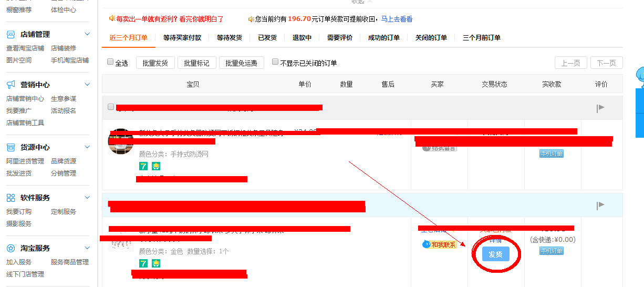Collapse the 货源中心 sidebar section
Viewport: 644px width, 287px height.
tap(87, 147)
